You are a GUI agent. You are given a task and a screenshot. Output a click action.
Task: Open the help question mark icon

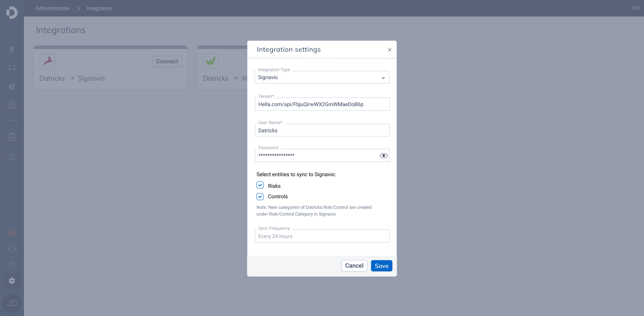coord(12,265)
